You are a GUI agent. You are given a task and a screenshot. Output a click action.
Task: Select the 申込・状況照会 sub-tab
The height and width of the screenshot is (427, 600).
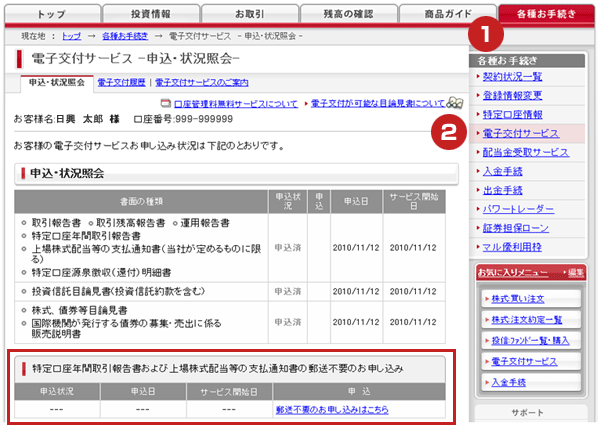(x=57, y=83)
